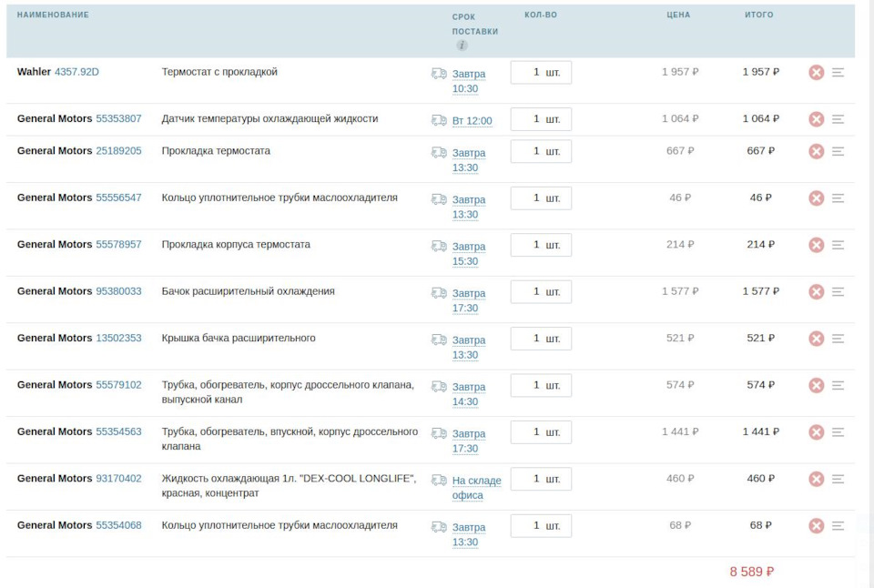Click delivery time Вт 12:00 link
Viewport: 874px width, 588px height.
point(472,120)
